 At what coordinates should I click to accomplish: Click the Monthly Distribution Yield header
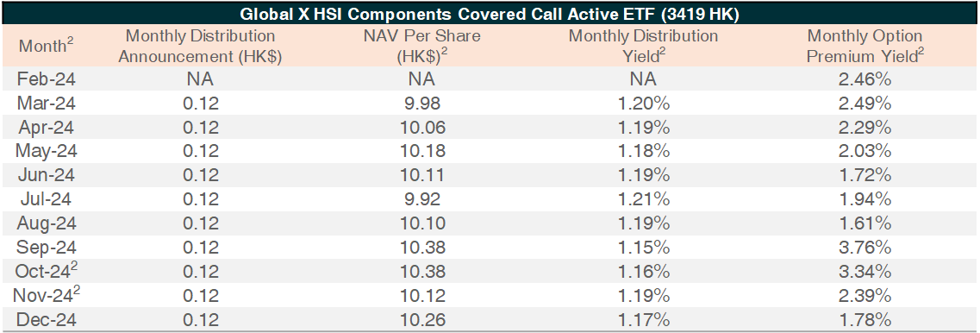point(642,46)
